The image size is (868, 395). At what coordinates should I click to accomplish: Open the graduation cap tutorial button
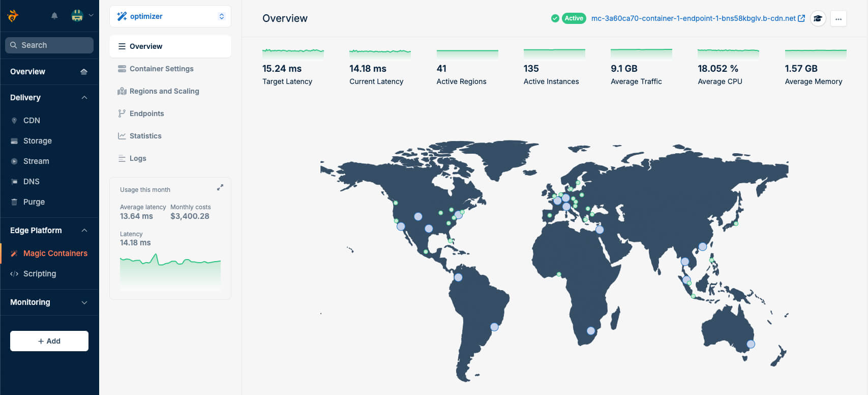click(818, 18)
